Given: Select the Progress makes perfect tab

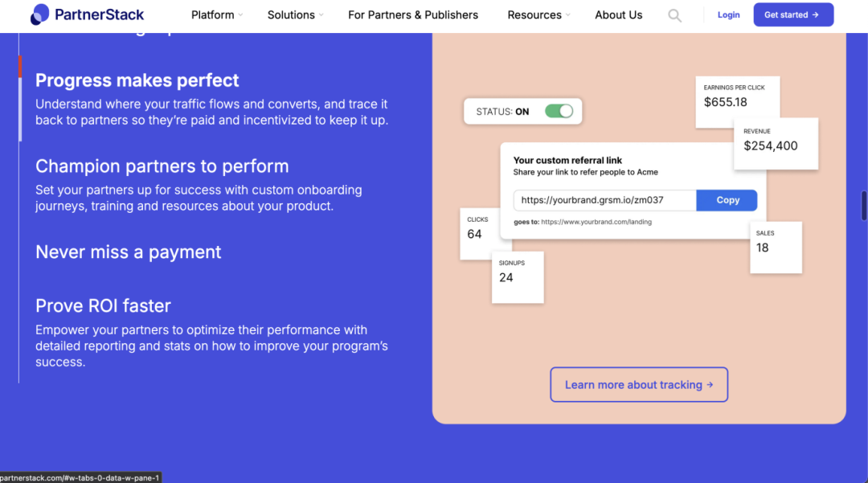Looking at the screenshot, I should tap(137, 80).
